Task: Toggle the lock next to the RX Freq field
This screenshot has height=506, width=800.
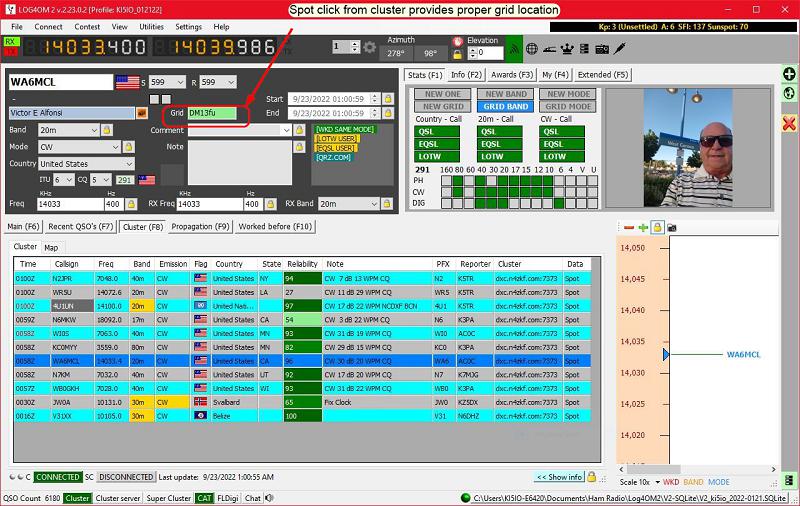Action: coord(270,204)
